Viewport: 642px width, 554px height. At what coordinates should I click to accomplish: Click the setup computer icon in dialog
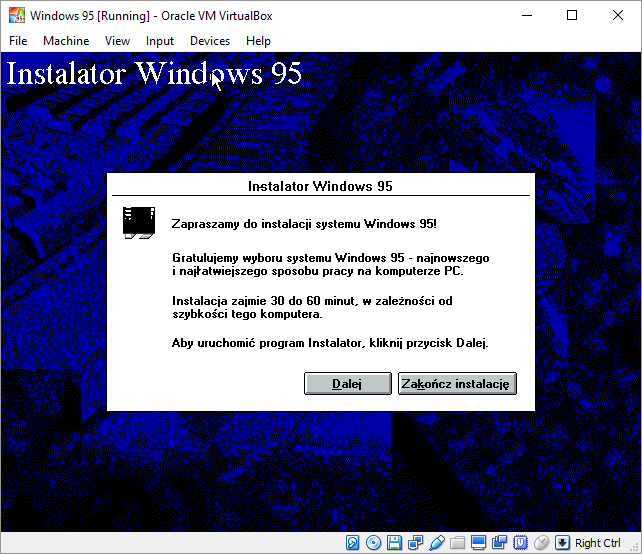(139, 223)
